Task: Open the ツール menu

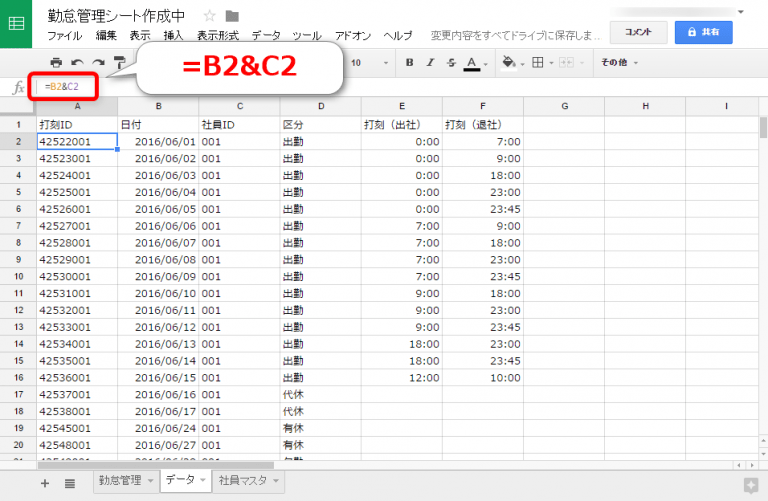Action: pos(307,35)
